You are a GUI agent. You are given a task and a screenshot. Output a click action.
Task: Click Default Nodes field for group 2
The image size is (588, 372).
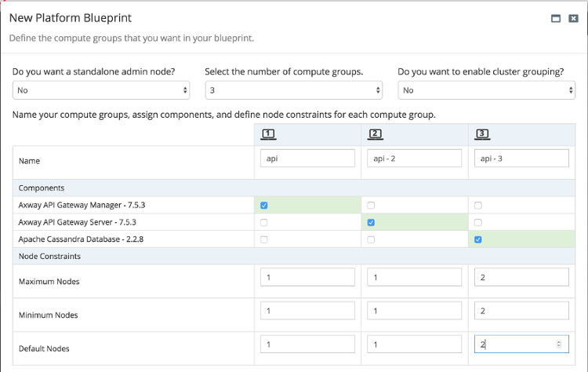click(x=415, y=344)
